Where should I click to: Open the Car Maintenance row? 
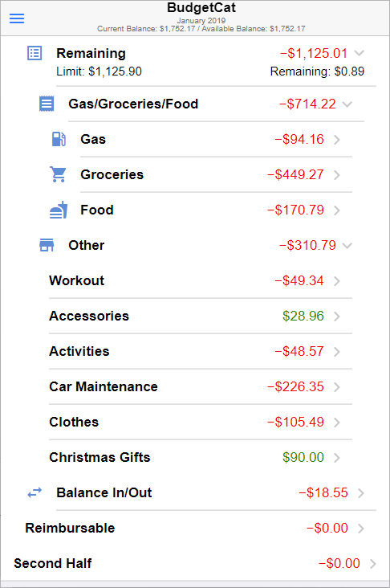coord(201,386)
